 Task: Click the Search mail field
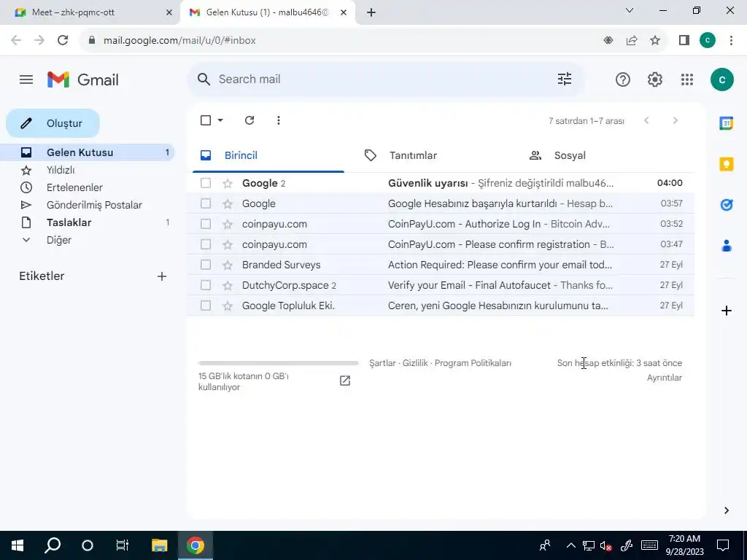384,79
